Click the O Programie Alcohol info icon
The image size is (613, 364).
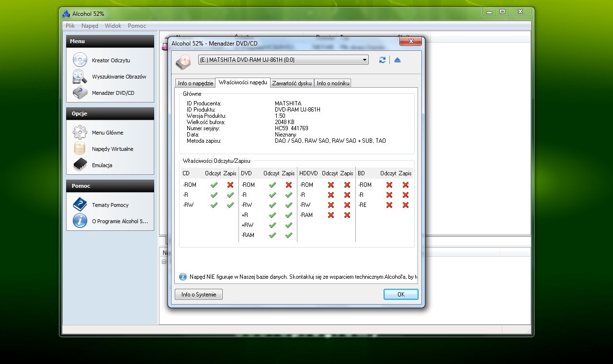click(80, 221)
